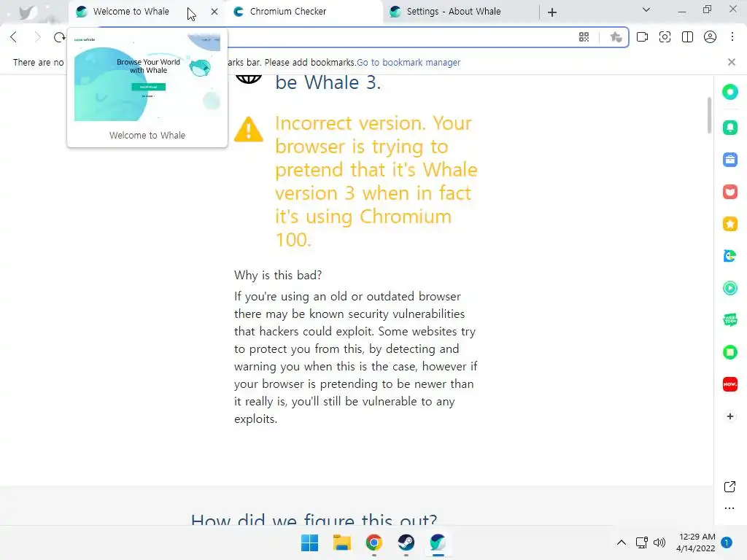Open the blue briefcase sidebar icon
This screenshot has height=560, width=747.
[x=729, y=160]
